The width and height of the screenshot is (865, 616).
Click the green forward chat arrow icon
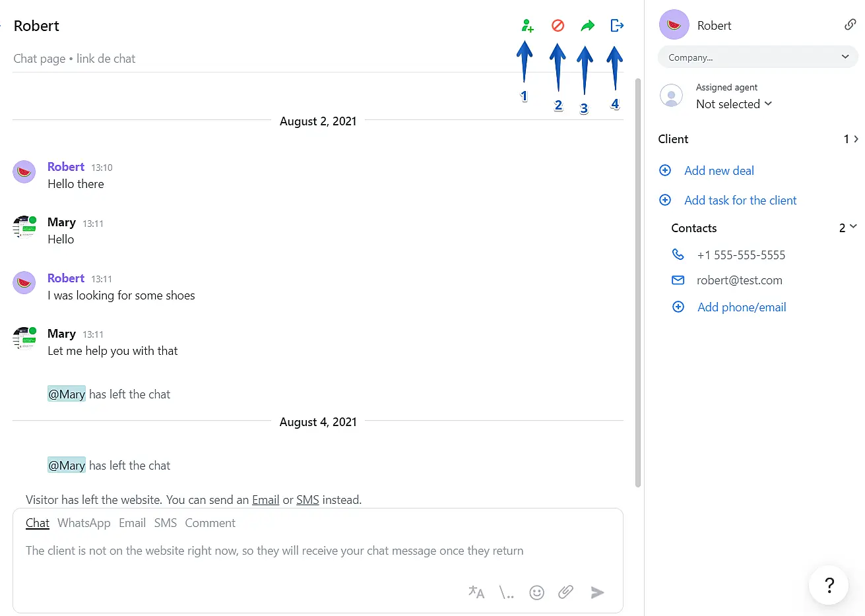click(587, 26)
